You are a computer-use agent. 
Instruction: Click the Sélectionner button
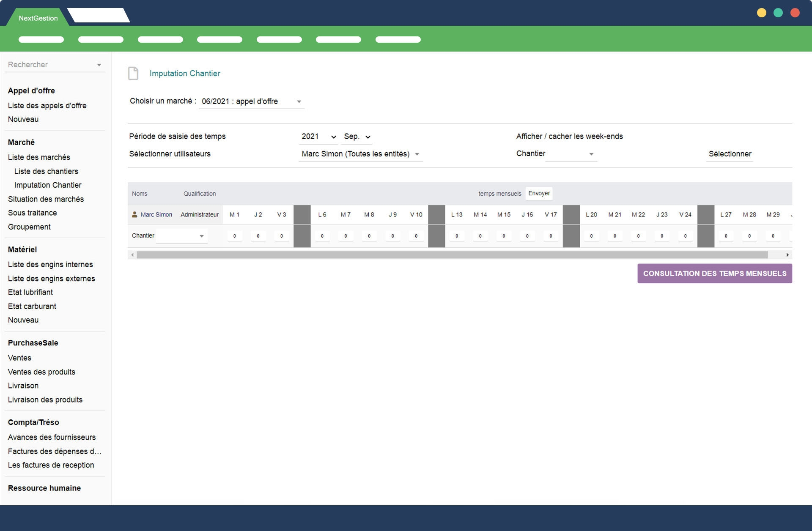coord(730,154)
